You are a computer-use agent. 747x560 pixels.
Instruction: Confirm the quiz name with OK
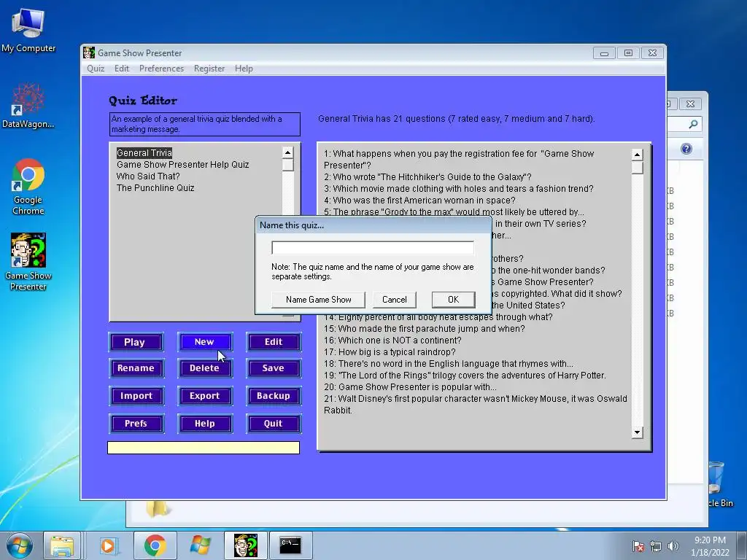(x=453, y=300)
